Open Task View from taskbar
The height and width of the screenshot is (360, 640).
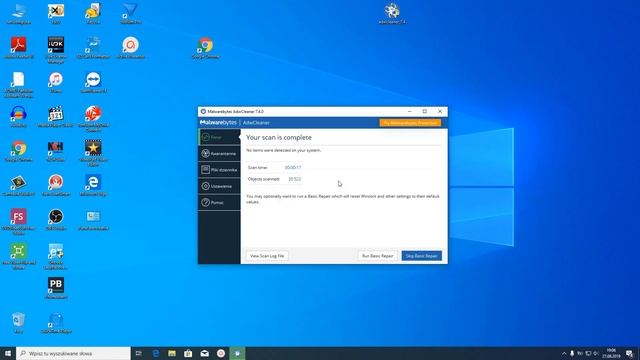(x=138, y=353)
